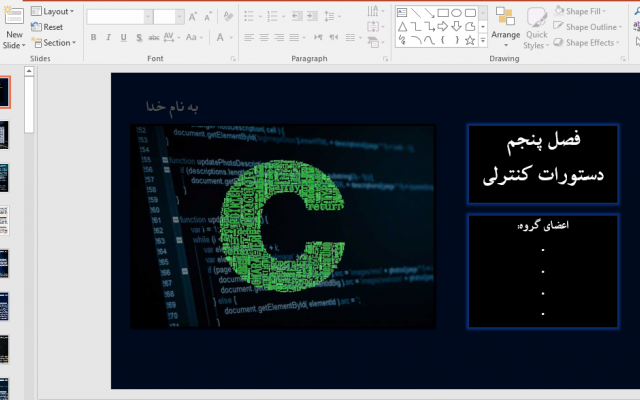The image size is (640, 400).
Task: Open the Arrange menu
Action: (x=505, y=27)
